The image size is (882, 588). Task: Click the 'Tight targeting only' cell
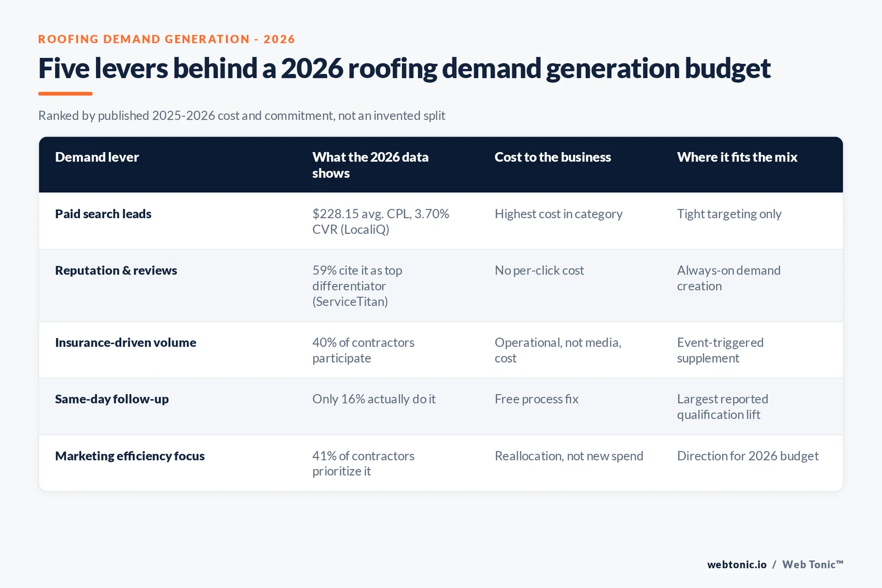pos(729,214)
